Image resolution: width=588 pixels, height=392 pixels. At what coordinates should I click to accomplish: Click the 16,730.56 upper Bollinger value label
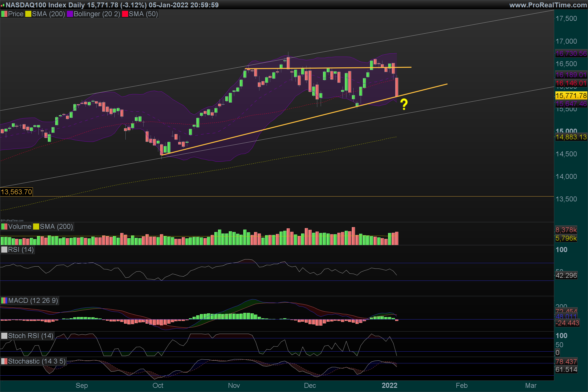[571, 53]
